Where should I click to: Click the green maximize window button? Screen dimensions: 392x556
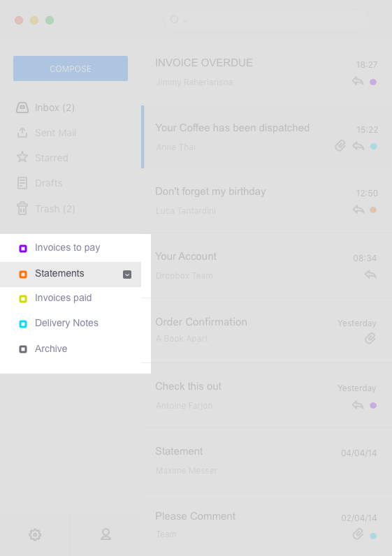click(x=50, y=20)
